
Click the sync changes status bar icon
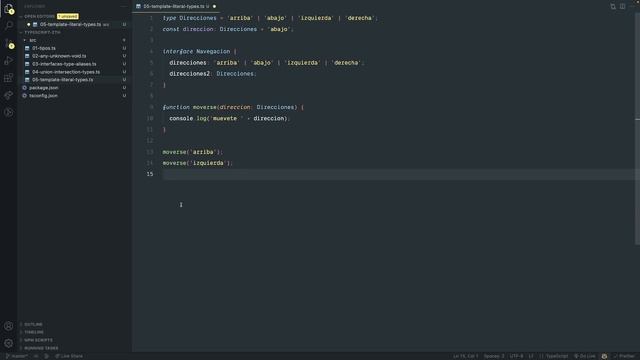click(36, 356)
